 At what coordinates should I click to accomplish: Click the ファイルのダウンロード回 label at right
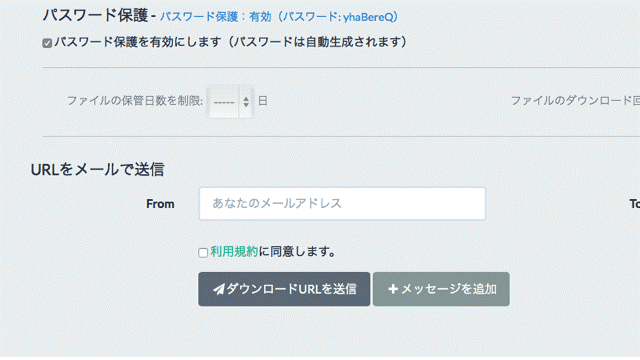click(x=576, y=101)
